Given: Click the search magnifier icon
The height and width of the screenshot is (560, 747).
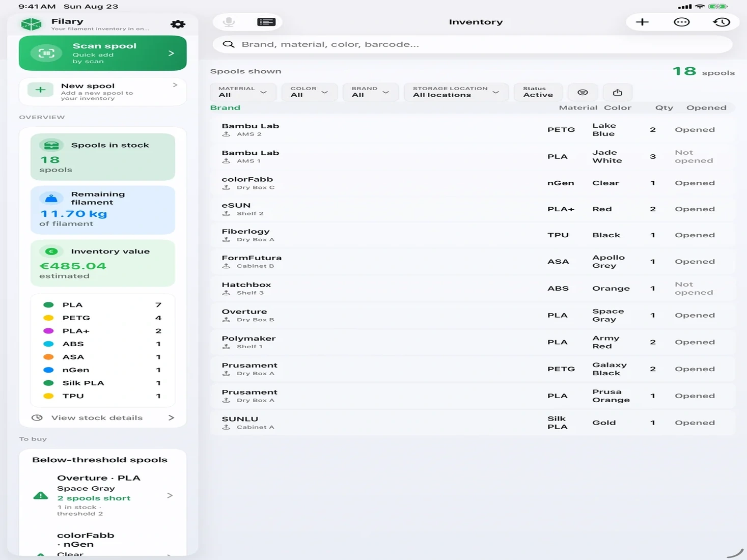Looking at the screenshot, I should click(229, 44).
